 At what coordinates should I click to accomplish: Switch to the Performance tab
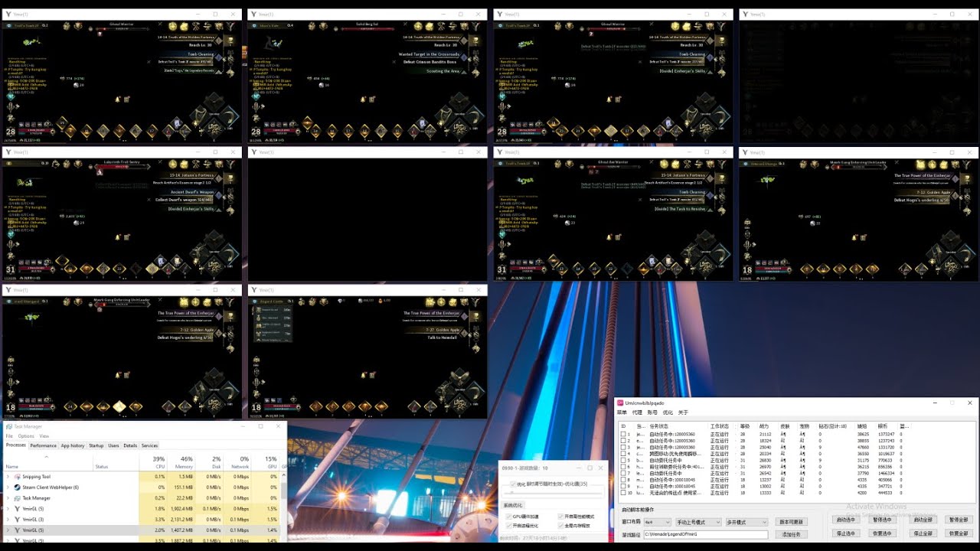tap(43, 445)
